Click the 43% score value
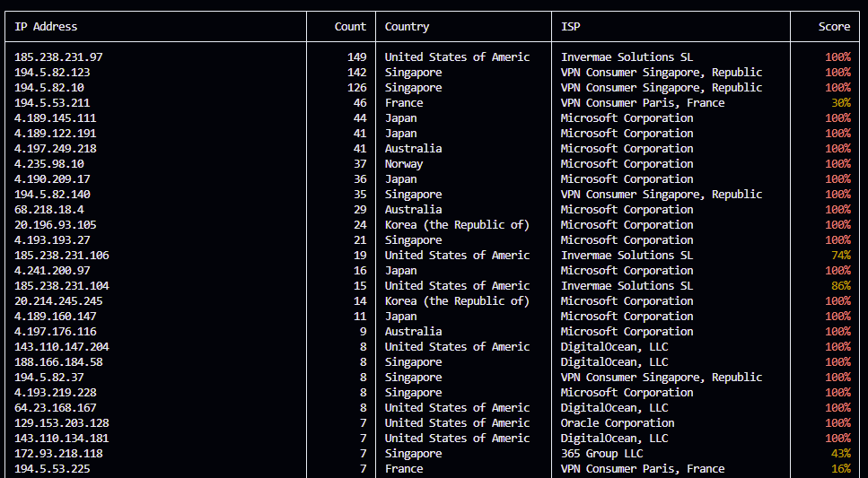The height and width of the screenshot is (478, 868). [x=841, y=454]
